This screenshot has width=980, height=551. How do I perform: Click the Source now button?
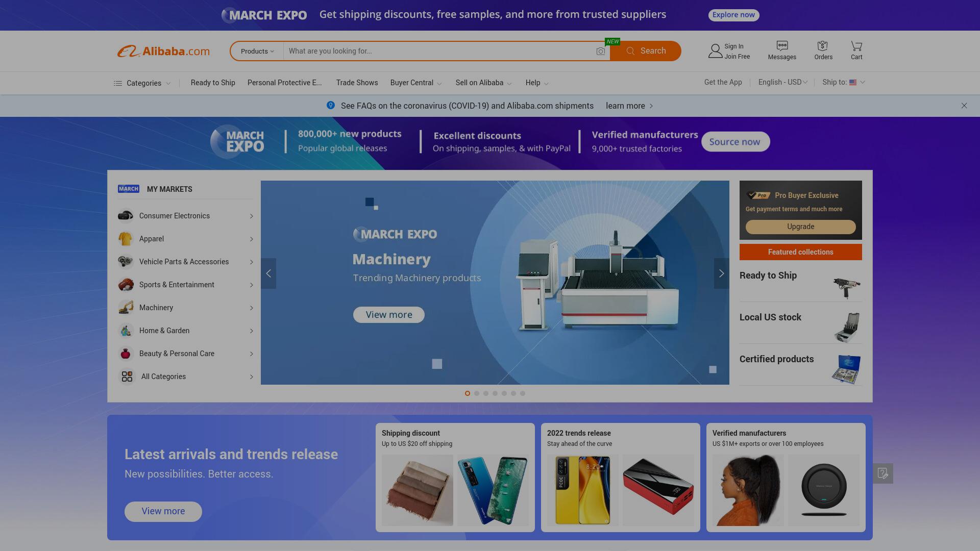[735, 142]
